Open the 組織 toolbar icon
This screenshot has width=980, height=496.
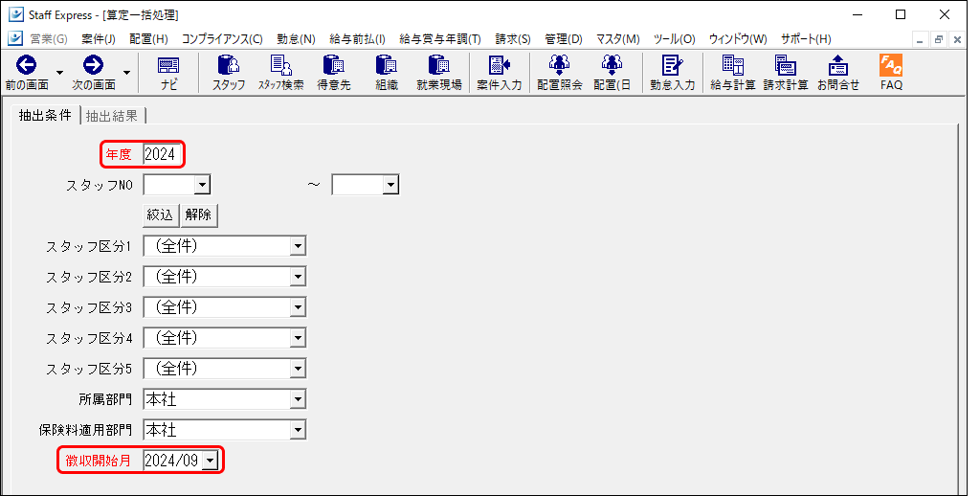[x=387, y=72]
